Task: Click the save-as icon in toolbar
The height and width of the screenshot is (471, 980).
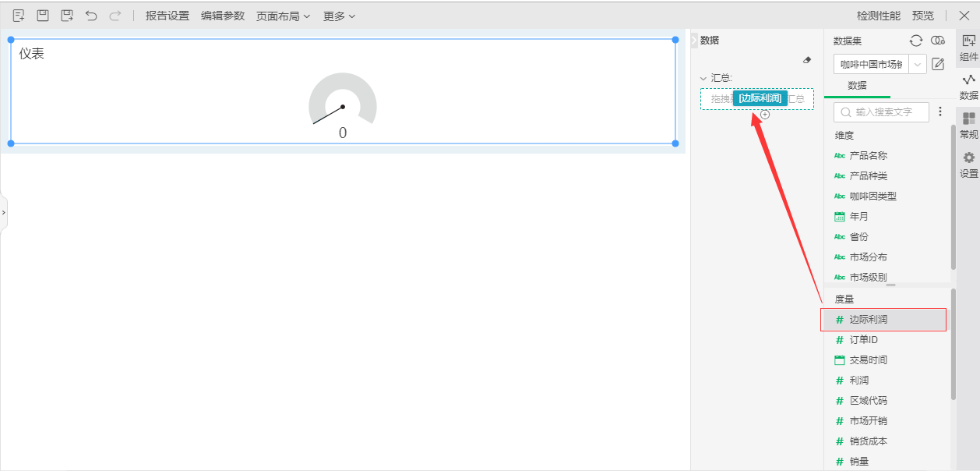Action: [67, 16]
